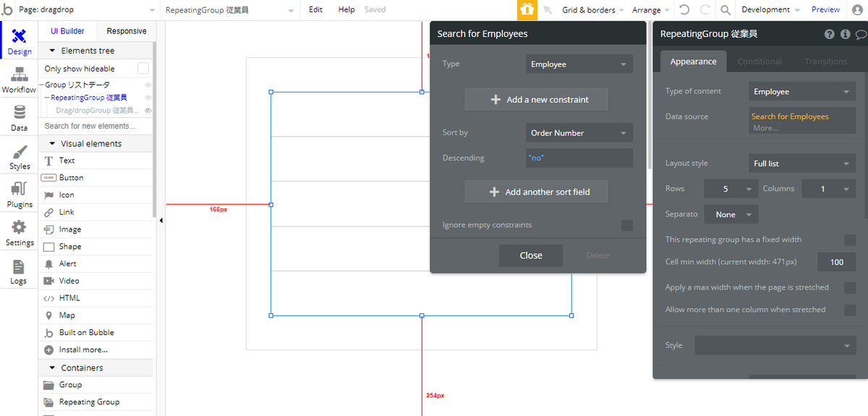Switch to the Transitions tab
The height and width of the screenshot is (416, 868).
coord(825,61)
